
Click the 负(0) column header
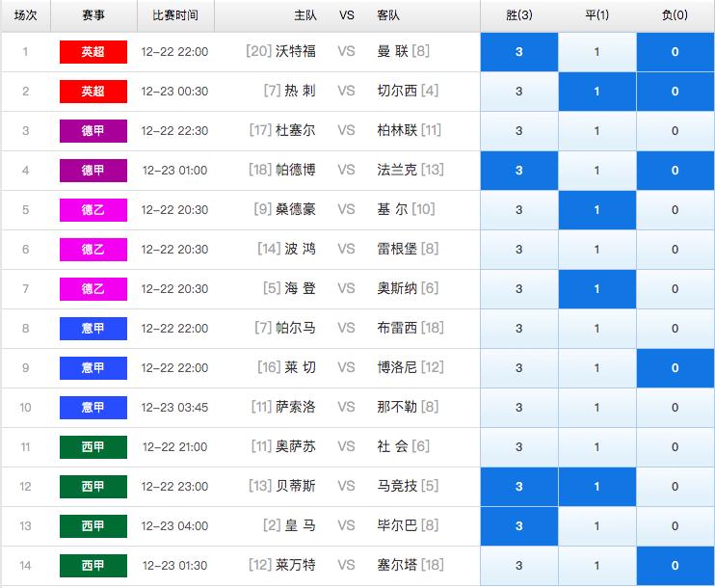tap(675, 15)
